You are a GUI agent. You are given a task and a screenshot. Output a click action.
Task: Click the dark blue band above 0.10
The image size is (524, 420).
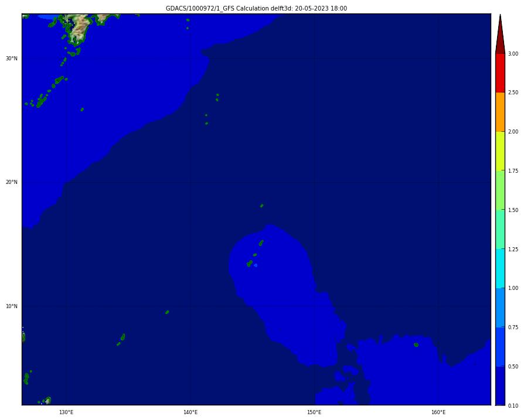tap(500, 385)
